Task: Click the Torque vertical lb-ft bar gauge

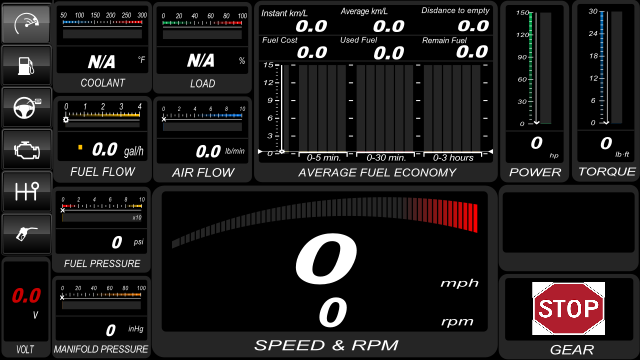Action: pos(606,68)
